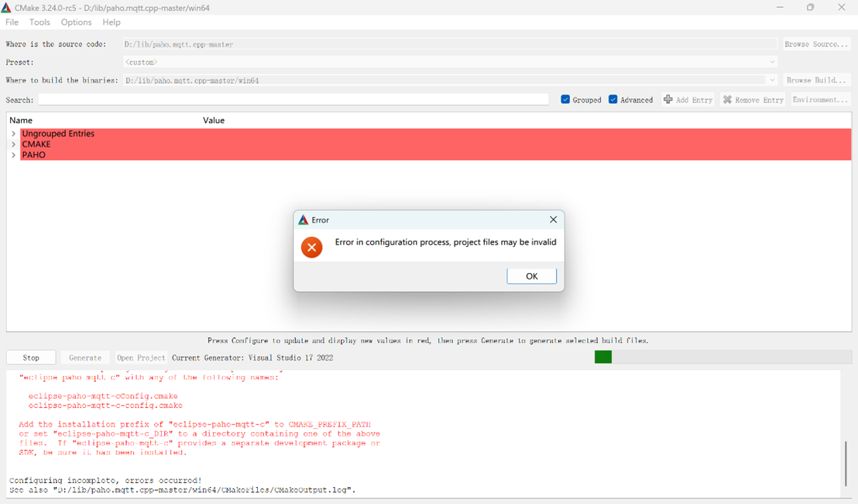
Task: Click the 'eclipse-paho-mqtt-c-config.cmake' log line
Action: coord(105,406)
